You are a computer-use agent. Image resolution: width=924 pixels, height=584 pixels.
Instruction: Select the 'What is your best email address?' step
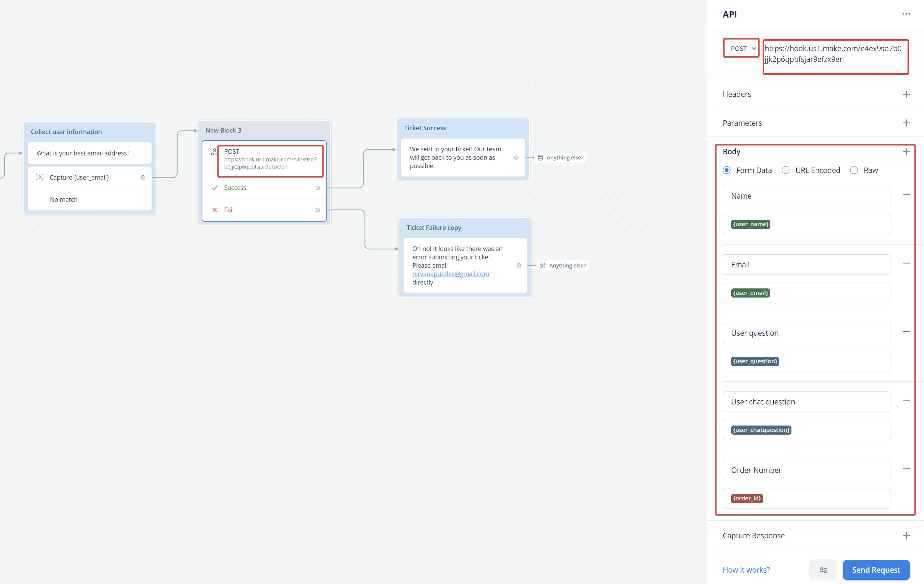pos(89,153)
